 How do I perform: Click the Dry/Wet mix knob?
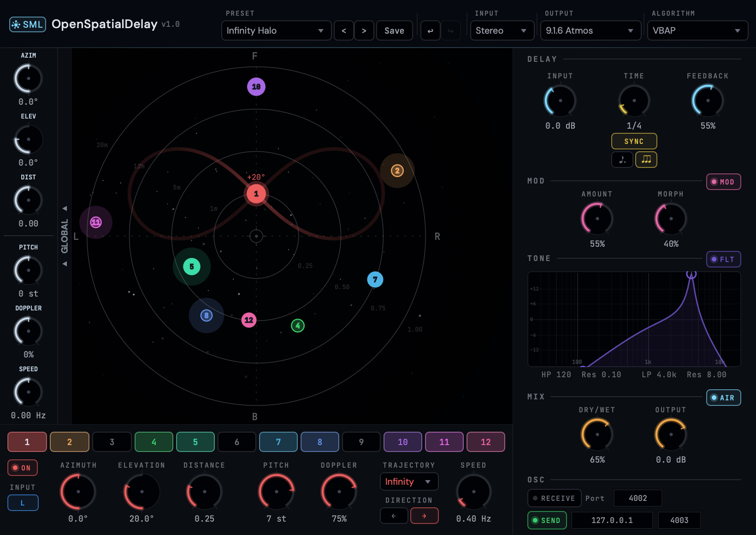tap(597, 434)
